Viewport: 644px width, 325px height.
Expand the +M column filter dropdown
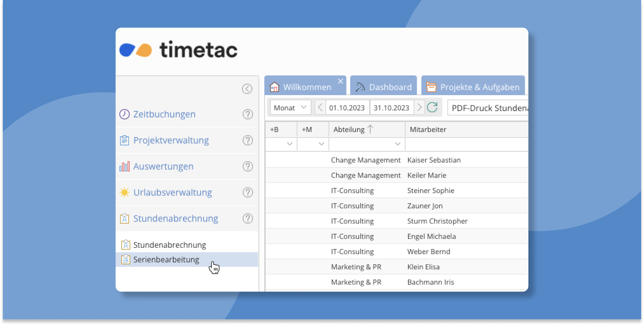pyautogui.click(x=321, y=144)
